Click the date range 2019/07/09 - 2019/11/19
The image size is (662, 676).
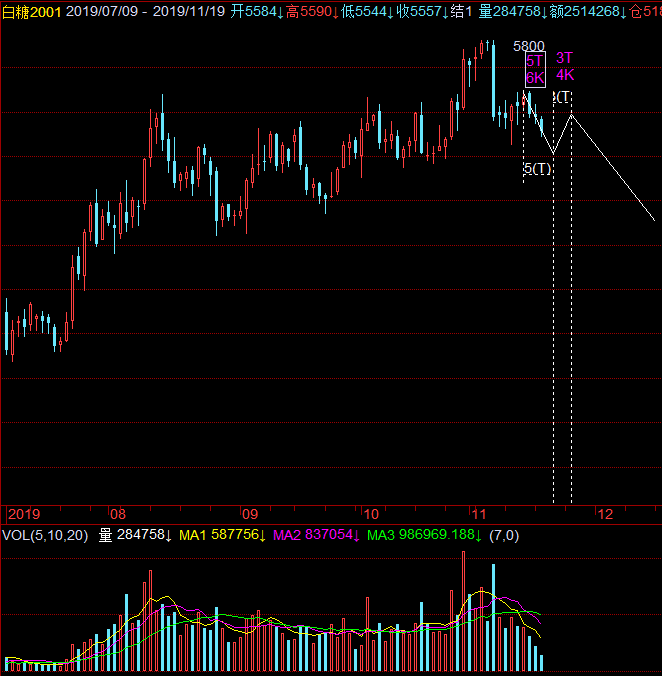click(x=160, y=11)
